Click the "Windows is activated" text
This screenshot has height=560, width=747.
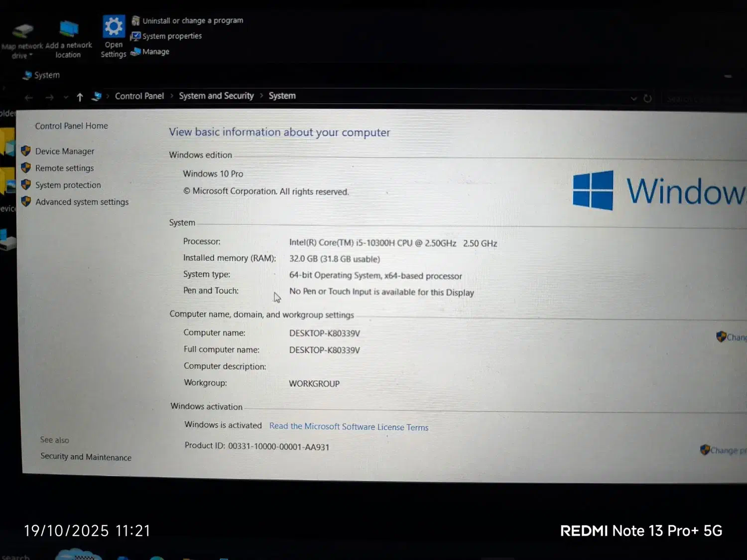point(223,425)
